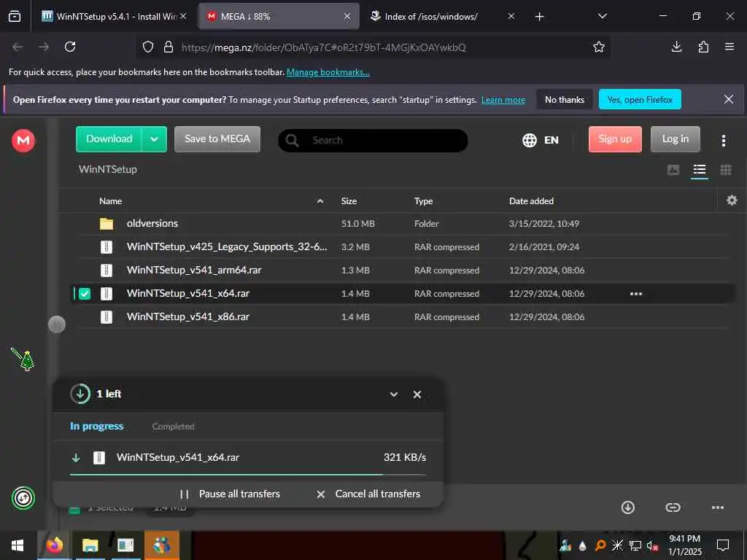This screenshot has width=747, height=560.
Task: Open the language selector EN
Action: coord(541,140)
